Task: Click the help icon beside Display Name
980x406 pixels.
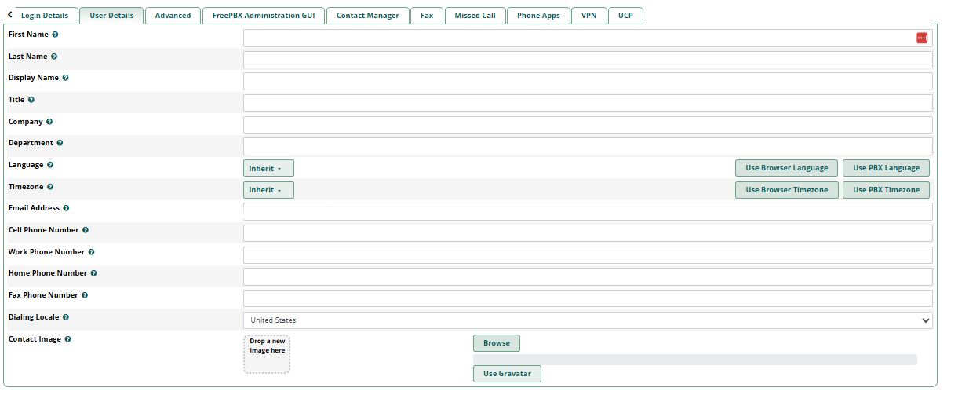Action: (65, 78)
